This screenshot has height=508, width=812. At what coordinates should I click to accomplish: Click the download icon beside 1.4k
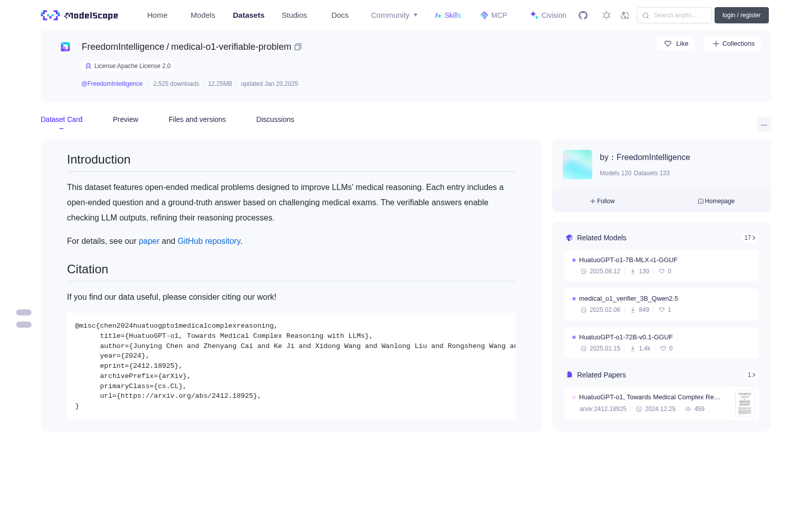pos(633,348)
